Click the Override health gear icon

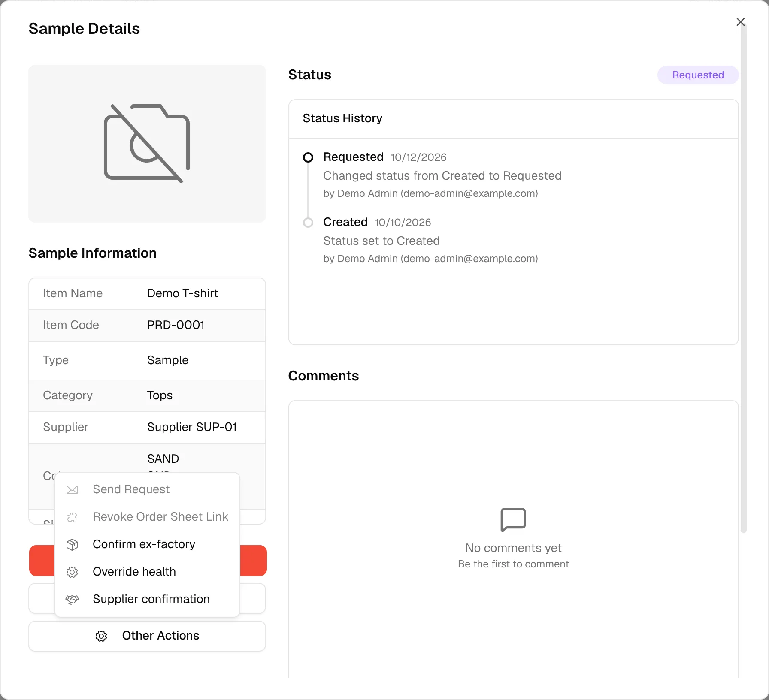(72, 572)
